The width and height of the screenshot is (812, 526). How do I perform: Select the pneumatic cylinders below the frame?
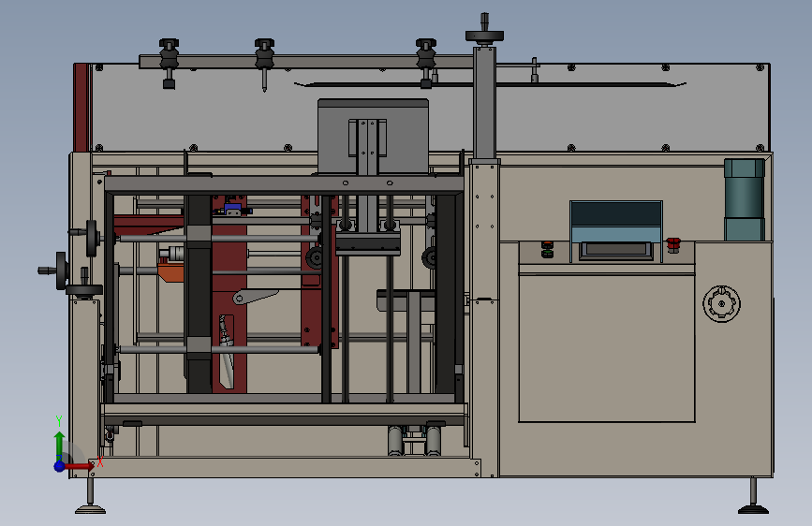(x=414, y=441)
